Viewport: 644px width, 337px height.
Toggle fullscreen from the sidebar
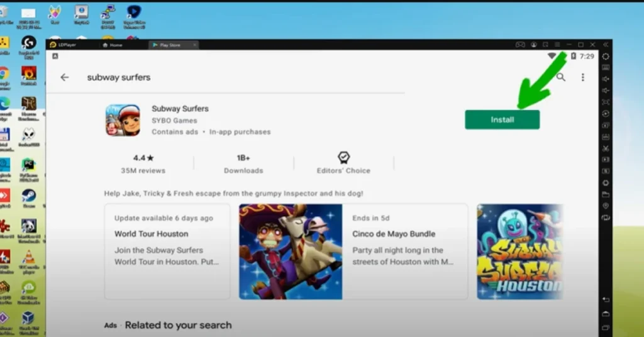tap(606, 102)
